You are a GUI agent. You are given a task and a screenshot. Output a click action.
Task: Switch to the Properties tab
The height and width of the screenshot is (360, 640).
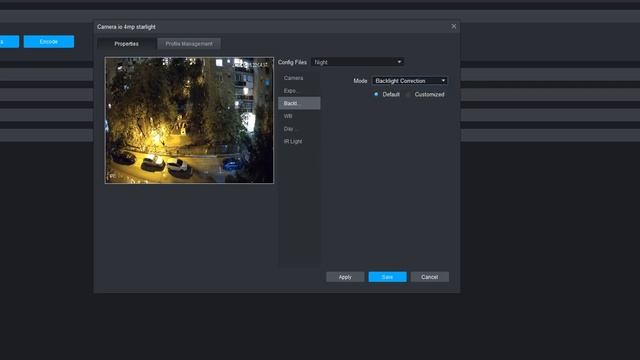127,44
